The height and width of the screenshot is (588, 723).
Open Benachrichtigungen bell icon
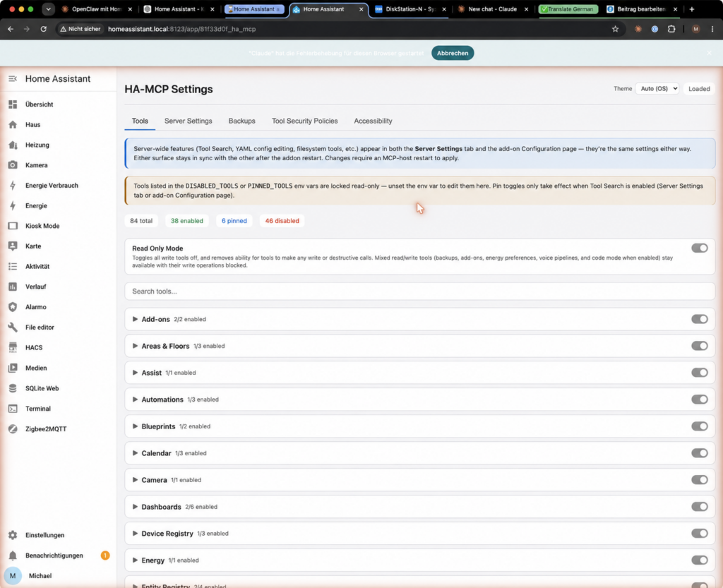coord(13,556)
